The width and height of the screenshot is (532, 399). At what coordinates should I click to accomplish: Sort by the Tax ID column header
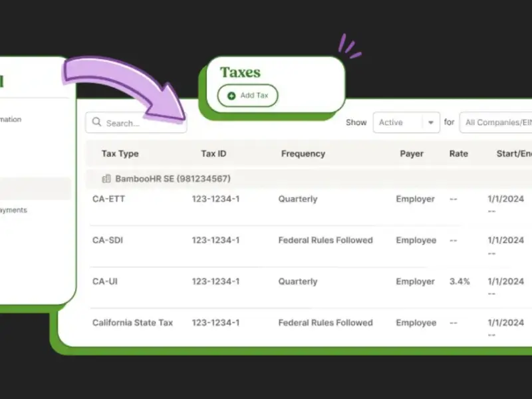213,154
